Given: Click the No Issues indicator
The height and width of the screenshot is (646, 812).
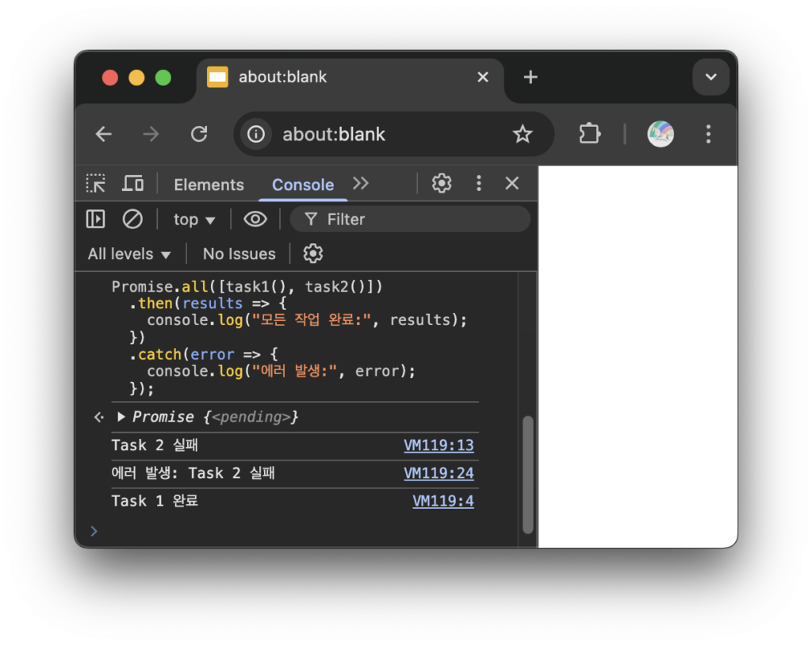Looking at the screenshot, I should tap(239, 254).
